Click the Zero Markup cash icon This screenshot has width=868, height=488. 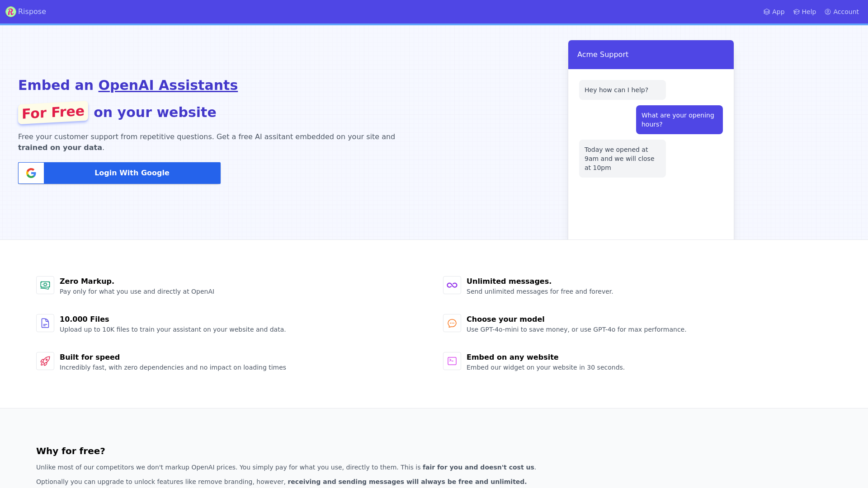click(x=45, y=285)
